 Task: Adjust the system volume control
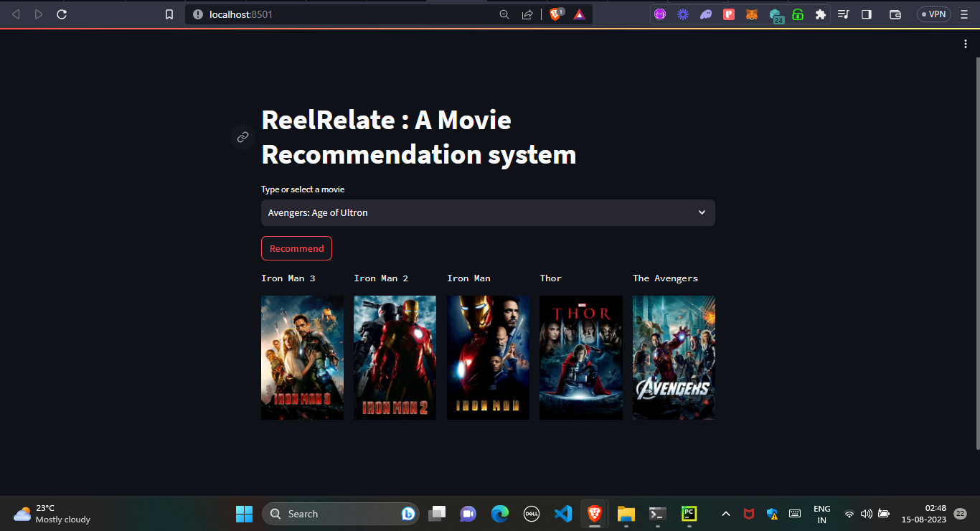coord(866,514)
